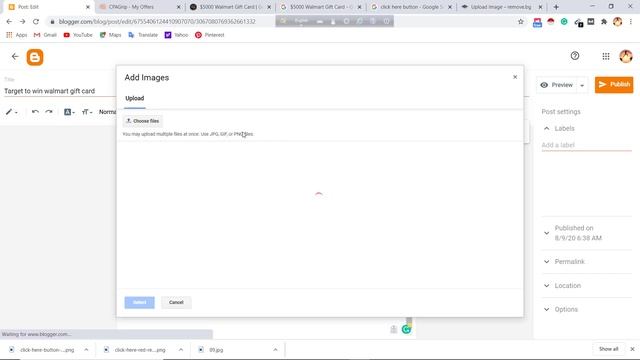This screenshot has width=640, height=360.
Task: Close the CPAGrip My Offers tab
Action: (178, 7)
